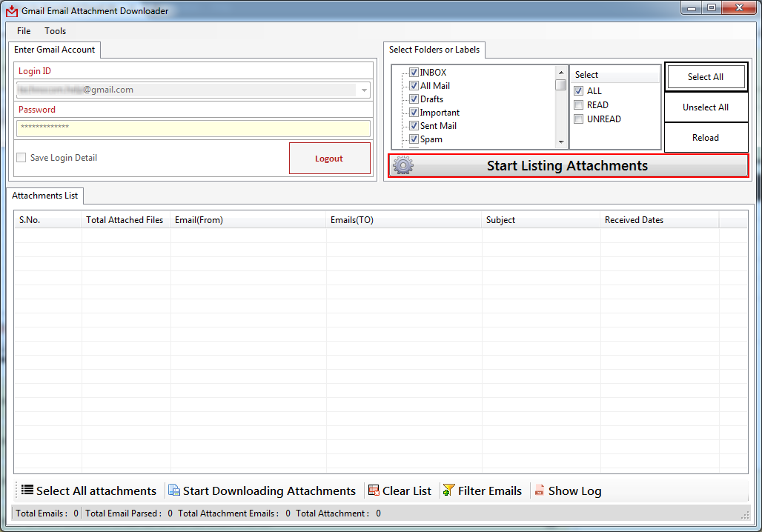Uncheck the Important folder checkbox
Viewport: 762px width, 532px height.
(x=414, y=112)
